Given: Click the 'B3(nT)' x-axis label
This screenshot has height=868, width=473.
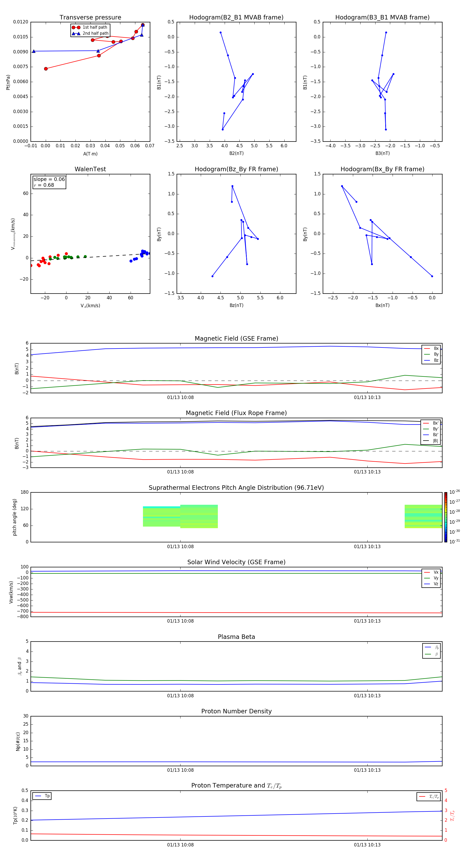Looking at the screenshot, I should coord(382,153).
